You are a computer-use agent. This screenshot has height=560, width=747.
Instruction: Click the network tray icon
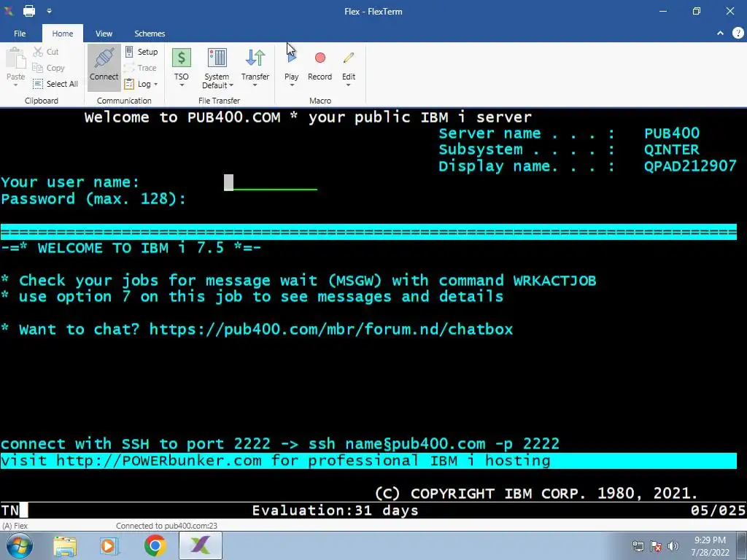point(638,546)
